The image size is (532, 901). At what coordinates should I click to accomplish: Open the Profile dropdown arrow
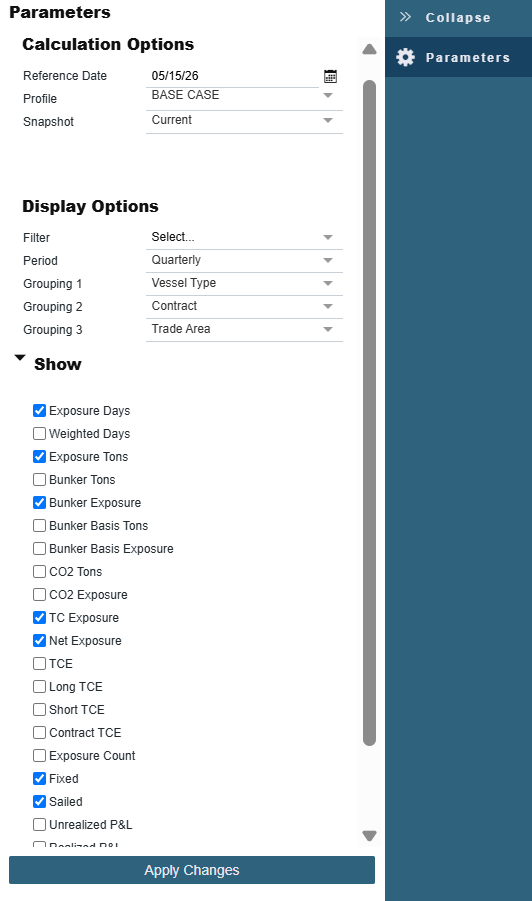(328, 95)
